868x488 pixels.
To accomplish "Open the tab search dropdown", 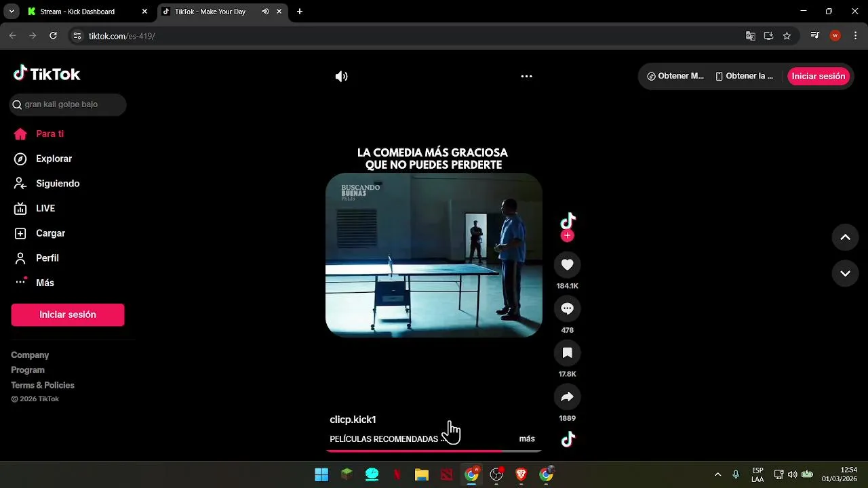I will 12,12.
